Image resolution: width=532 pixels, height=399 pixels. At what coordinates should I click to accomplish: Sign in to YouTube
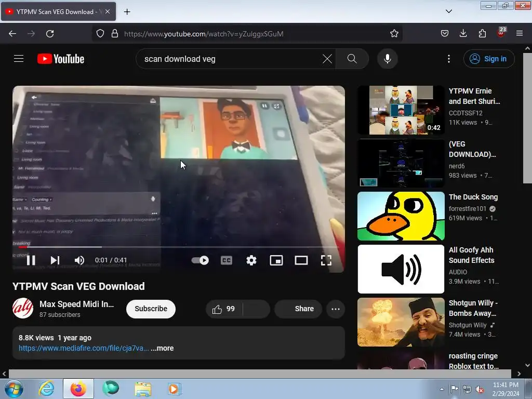coord(489,59)
